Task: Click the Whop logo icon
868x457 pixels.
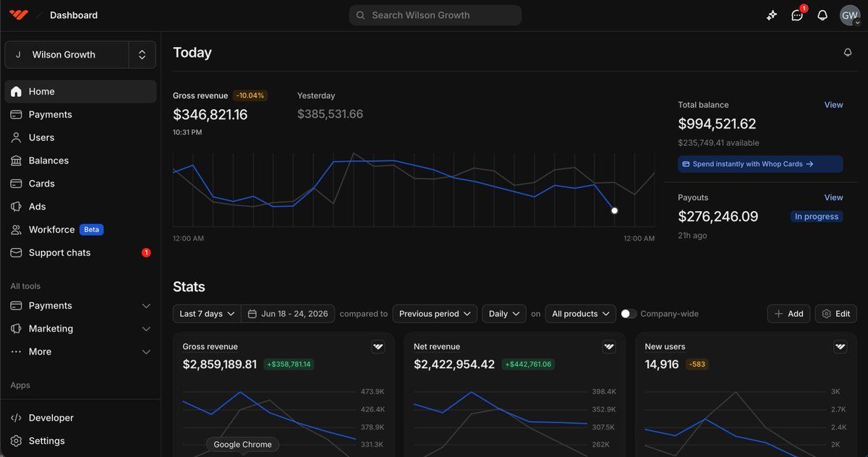Action: pyautogui.click(x=19, y=14)
